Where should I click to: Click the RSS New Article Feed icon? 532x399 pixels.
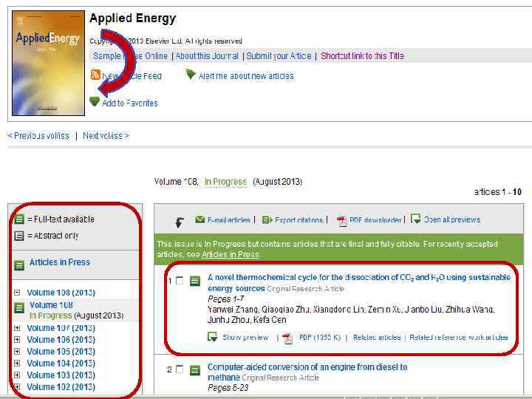pyautogui.click(x=95, y=75)
